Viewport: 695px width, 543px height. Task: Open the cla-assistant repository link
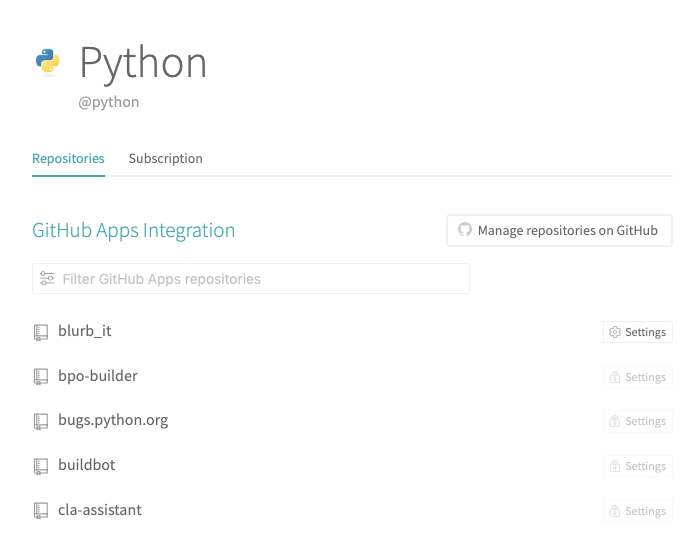(x=100, y=510)
